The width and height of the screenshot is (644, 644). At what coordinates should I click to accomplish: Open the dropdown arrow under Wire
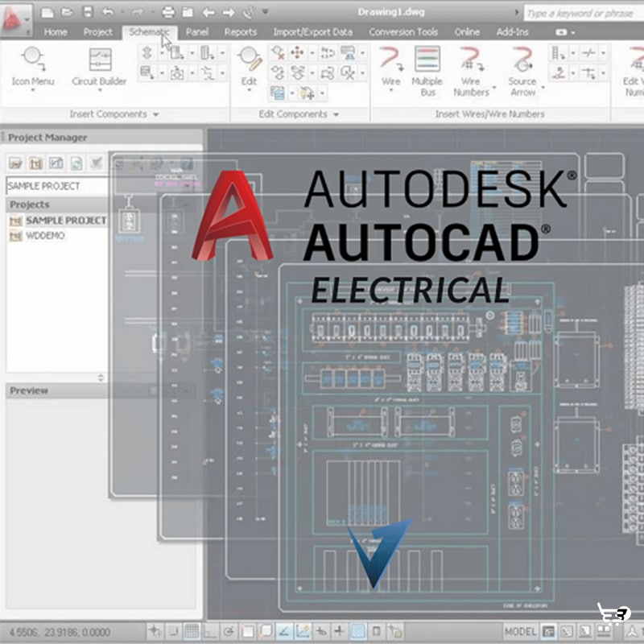[x=390, y=90]
